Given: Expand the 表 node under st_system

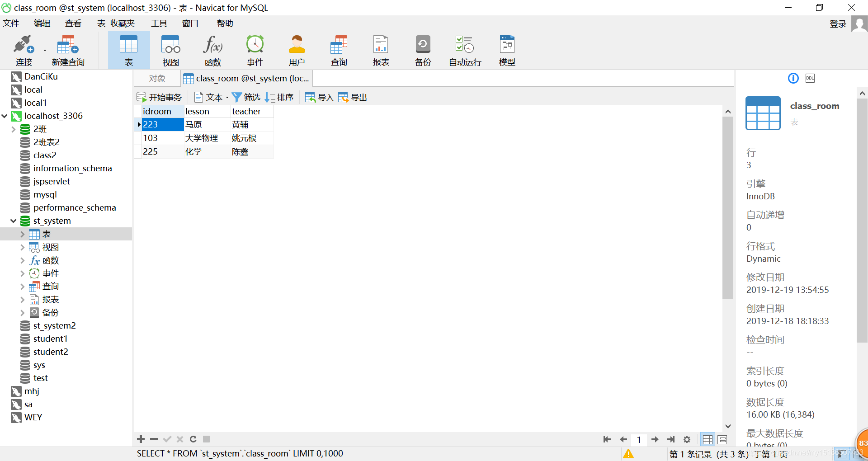Looking at the screenshot, I should point(22,234).
